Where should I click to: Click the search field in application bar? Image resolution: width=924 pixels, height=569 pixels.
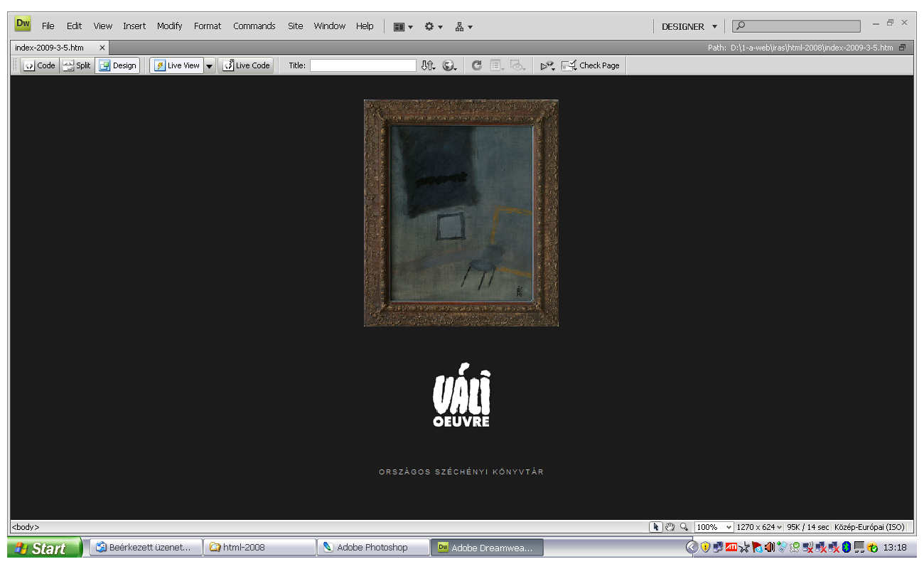pos(796,26)
